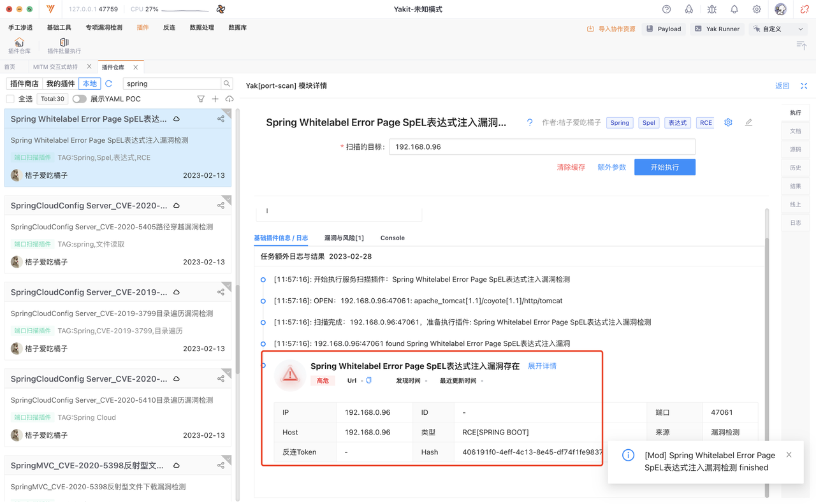This screenshot has height=504, width=816.
Task: Open the bug icon in title bar
Action: tap(711, 10)
